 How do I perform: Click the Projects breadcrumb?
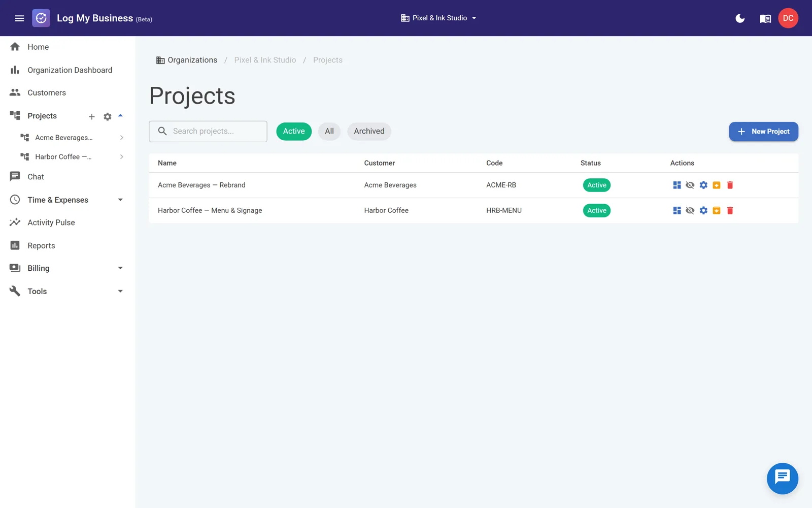click(x=328, y=60)
